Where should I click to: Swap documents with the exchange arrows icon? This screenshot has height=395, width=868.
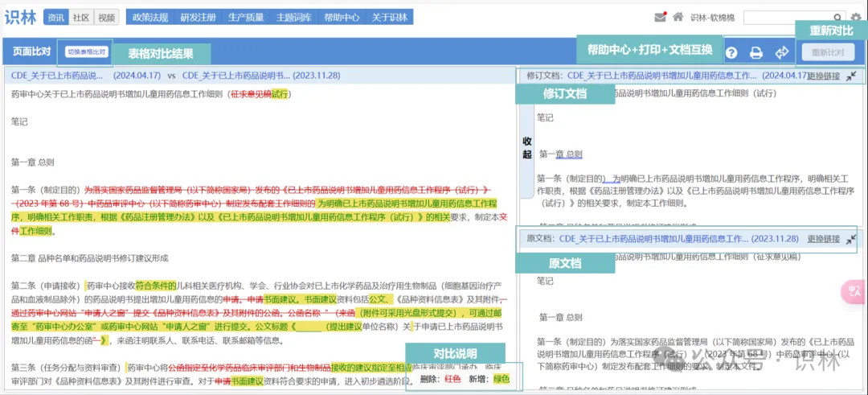782,52
